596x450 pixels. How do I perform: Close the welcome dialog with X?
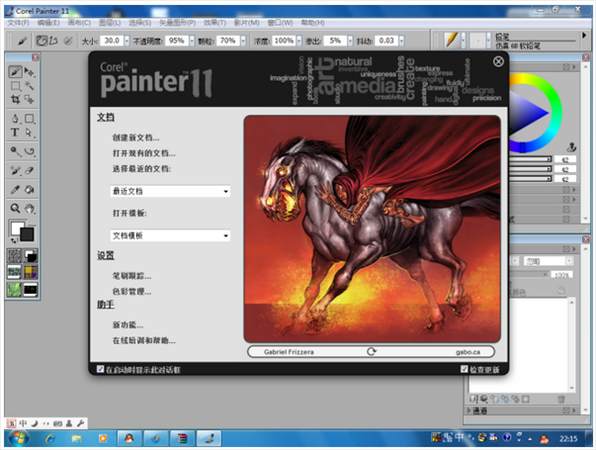(x=498, y=62)
